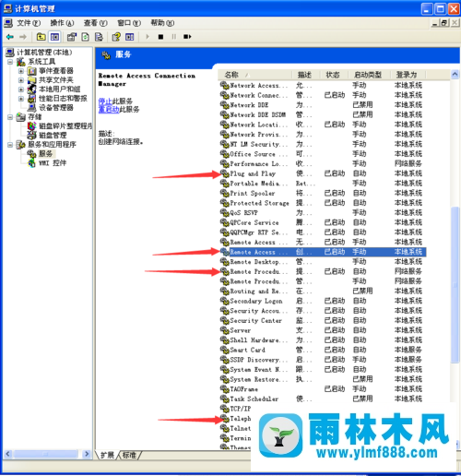Screen dimensions: 461x476
Task: Click the 重启动 this service link
Action: click(x=109, y=109)
